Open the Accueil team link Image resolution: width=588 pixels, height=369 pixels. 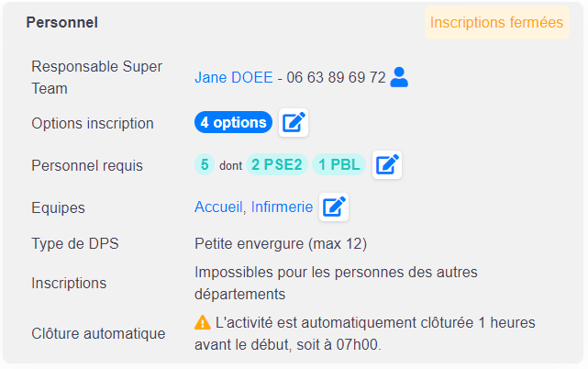(x=218, y=207)
